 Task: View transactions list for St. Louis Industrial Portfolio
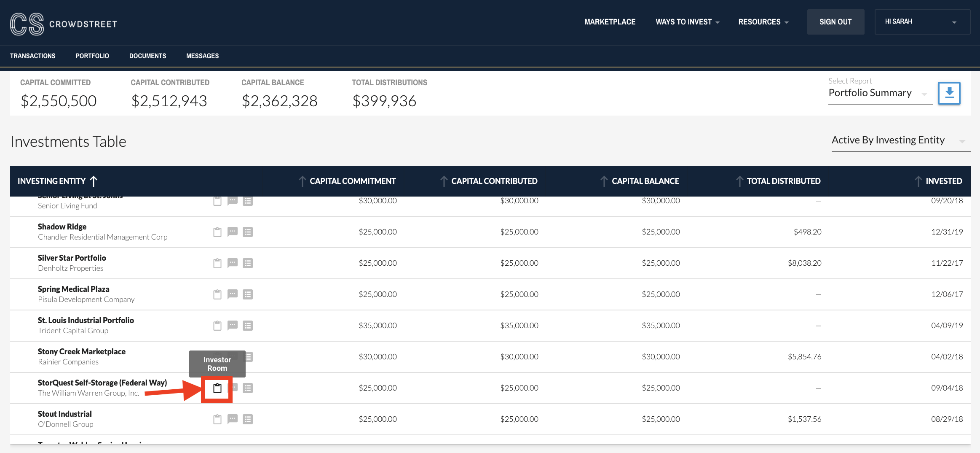pyautogui.click(x=248, y=326)
